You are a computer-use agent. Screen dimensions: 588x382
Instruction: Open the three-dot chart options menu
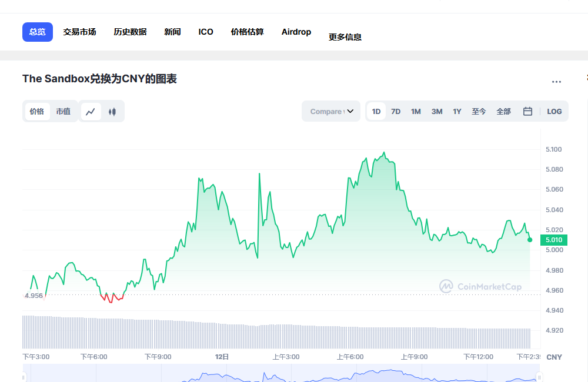[556, 82]
